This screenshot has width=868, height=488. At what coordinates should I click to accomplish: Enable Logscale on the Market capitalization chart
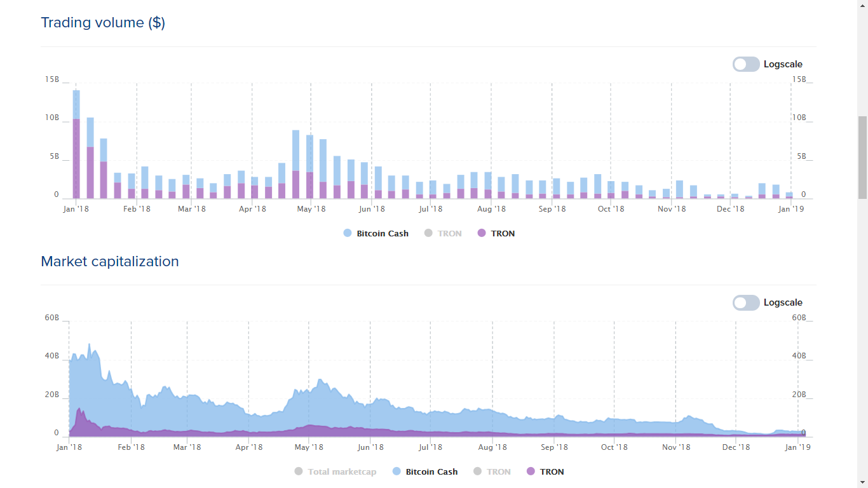[x=746, y=302]
